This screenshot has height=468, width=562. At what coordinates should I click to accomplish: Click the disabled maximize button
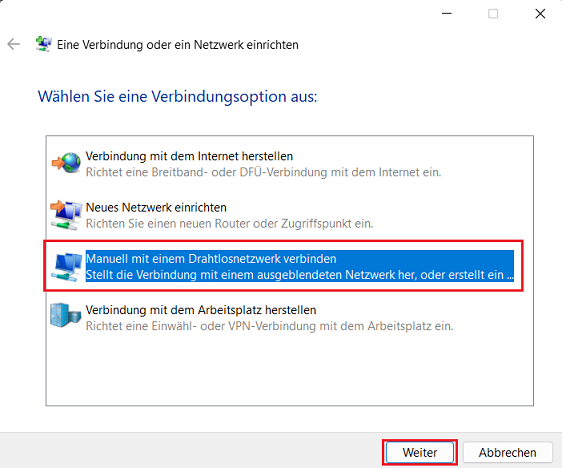493,14
